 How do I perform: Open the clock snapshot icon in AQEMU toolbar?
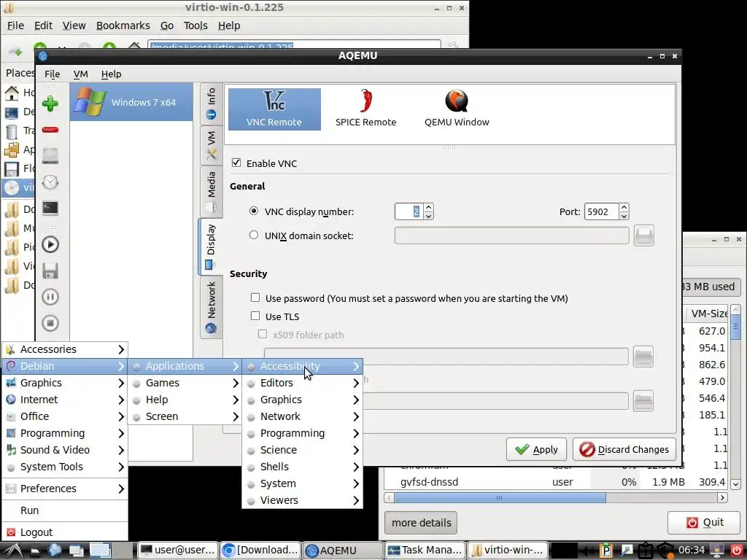point(50,182)
